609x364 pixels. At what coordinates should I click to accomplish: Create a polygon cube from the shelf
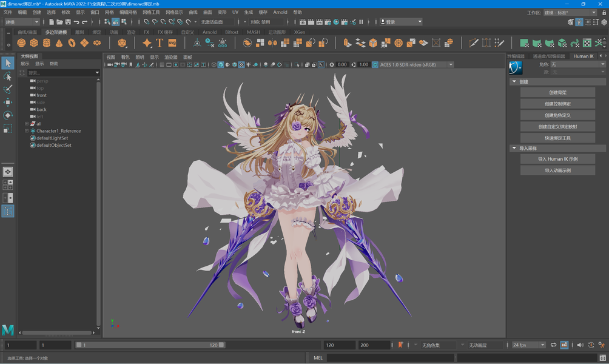click(34, 42)
